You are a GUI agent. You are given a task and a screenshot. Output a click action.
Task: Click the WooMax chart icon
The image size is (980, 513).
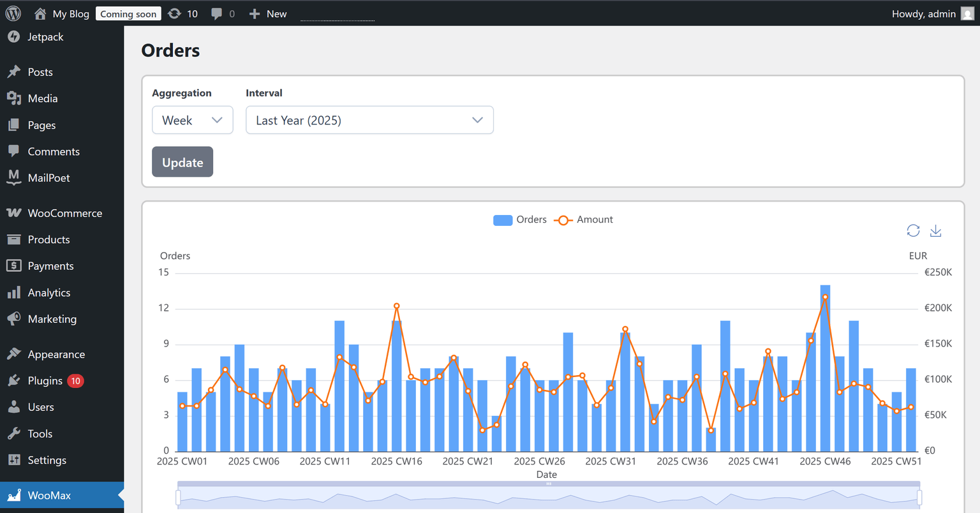(14, 495)
